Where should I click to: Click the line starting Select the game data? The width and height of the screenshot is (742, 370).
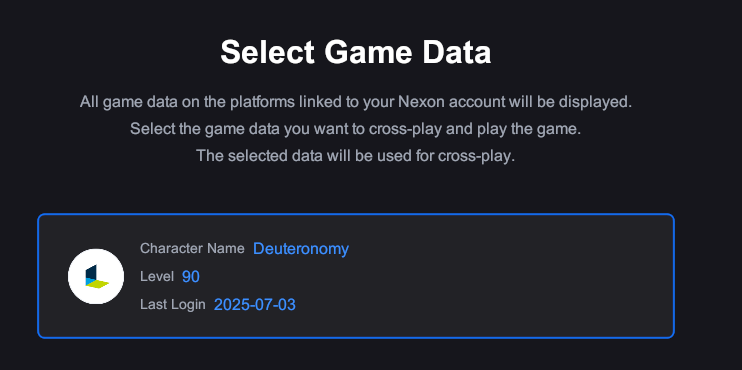click(x=356, y=129)
